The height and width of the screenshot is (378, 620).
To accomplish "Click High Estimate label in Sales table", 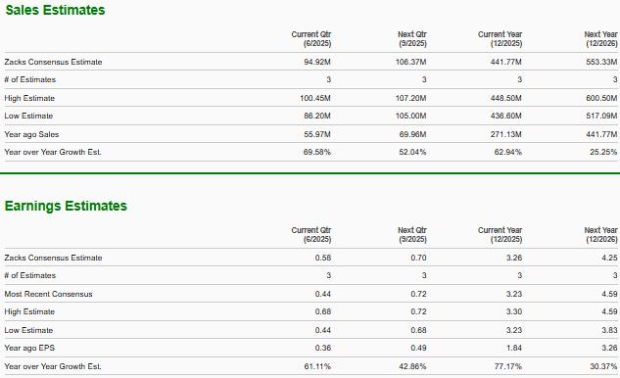I will (30, 98).
